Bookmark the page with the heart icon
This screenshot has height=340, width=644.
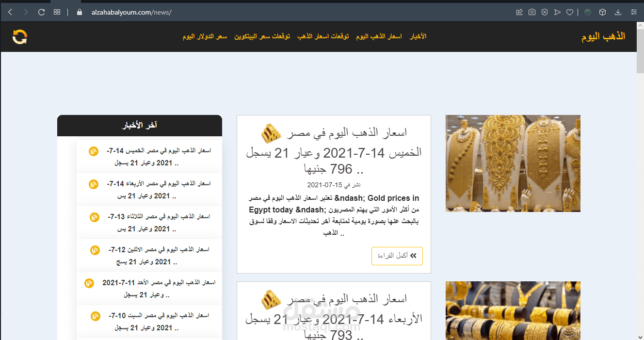[570, 12]
